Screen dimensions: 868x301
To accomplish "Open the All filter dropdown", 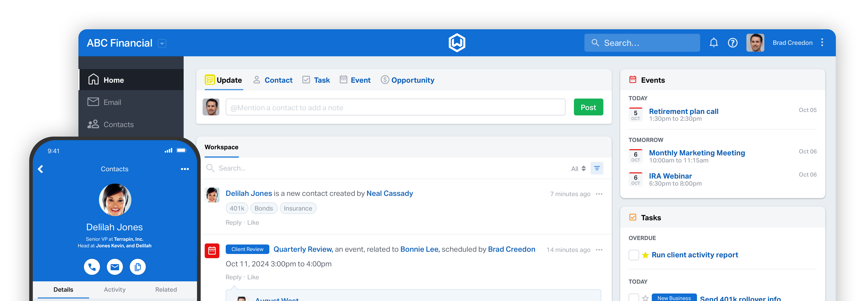I will point(578,169).
